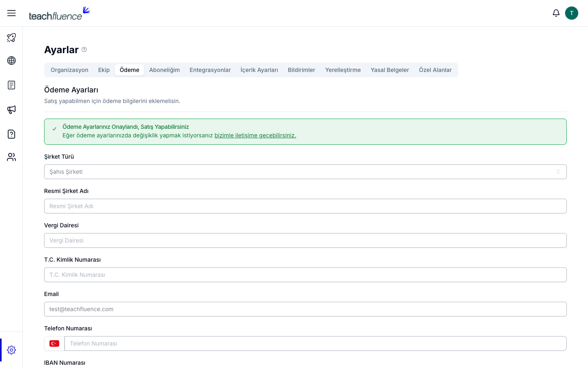Viewport: 588px width, 368px height.
Task: Open the Yerelleştirme tab
Action: (343, 70)
